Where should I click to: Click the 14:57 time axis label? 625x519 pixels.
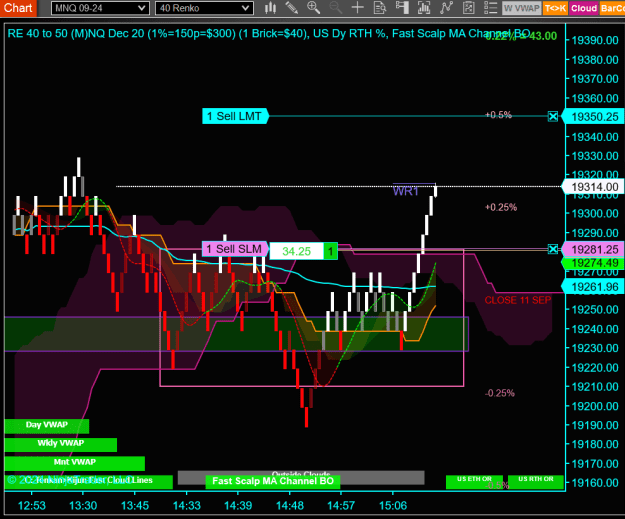[341, 506]
